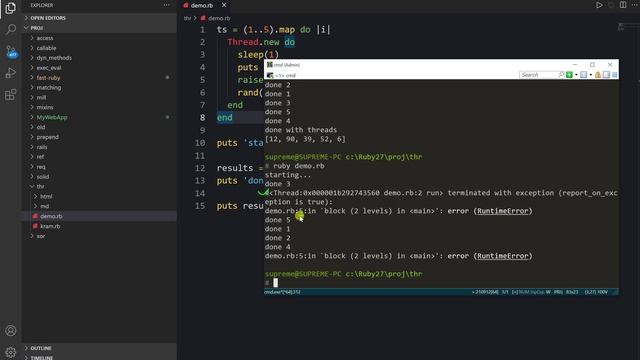Click the green new console button in cmd
The height and width of the screenshot is (360, 640).
point(569,75)
